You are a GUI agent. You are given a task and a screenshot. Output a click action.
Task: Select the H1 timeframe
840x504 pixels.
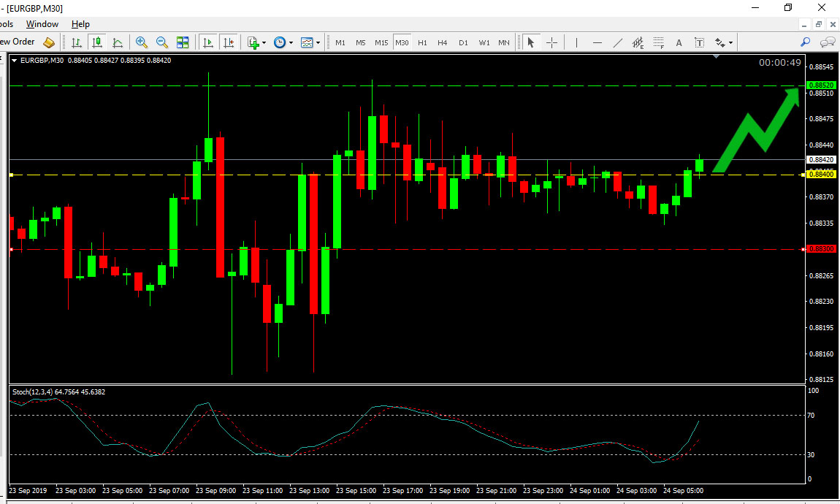tap(422, 42)
